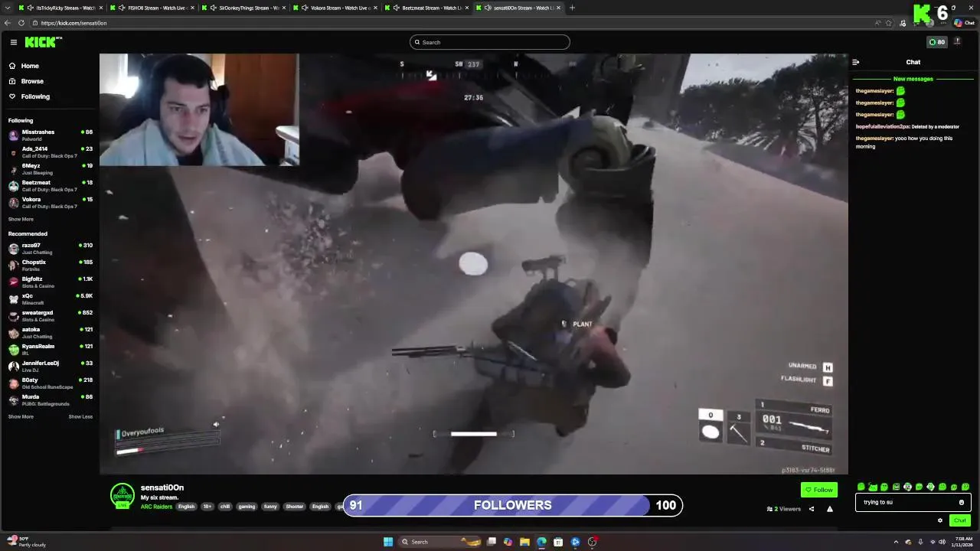Reload the page
980x551 pixels.
click(22, 23)
